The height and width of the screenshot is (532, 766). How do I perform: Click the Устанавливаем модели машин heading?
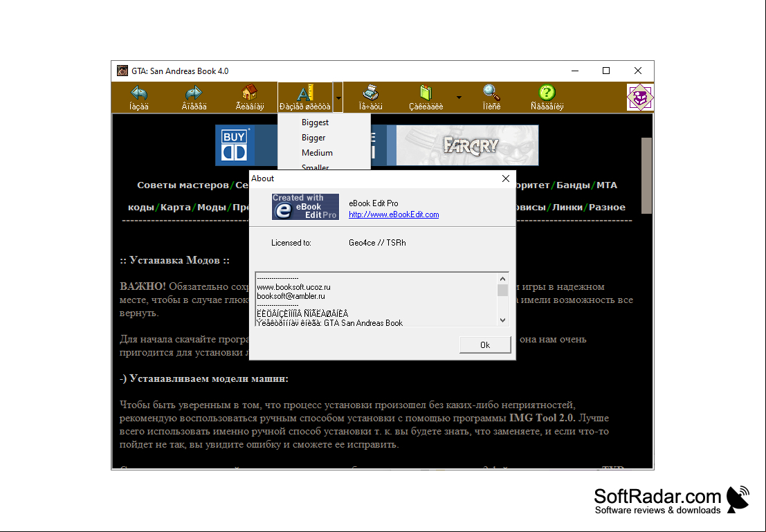click(x=203, y=378)
